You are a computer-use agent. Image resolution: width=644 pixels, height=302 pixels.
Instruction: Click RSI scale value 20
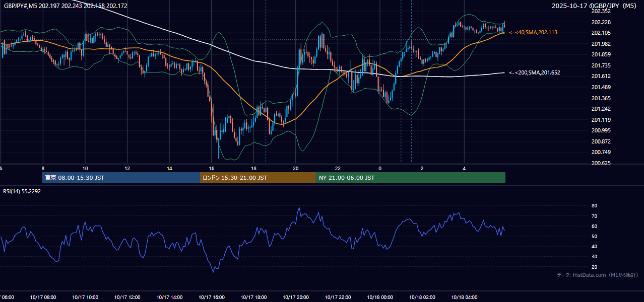pyautogui.click(x=594, y=267)
